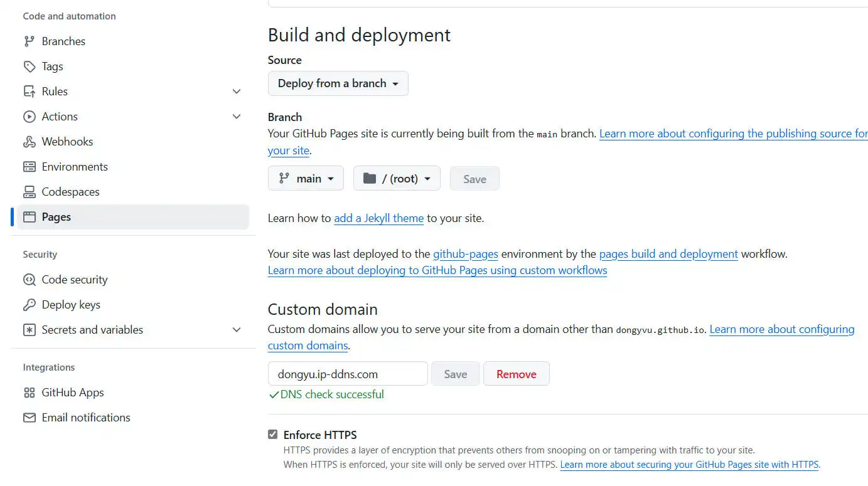Click the Branches icon in sidebar
The height and width of the screenshot is (486, 868).
click(x=29, y=41)
